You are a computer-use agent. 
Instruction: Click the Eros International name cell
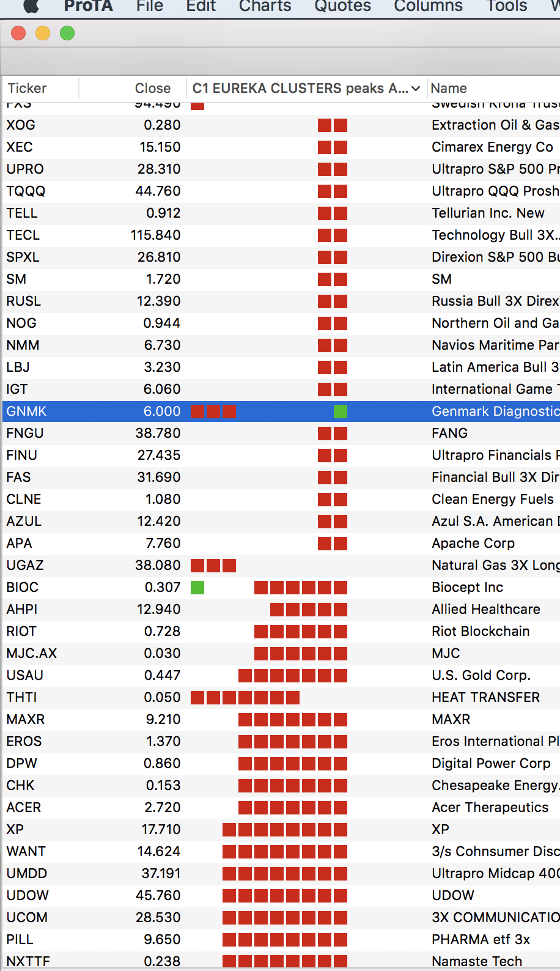(495, 741)
